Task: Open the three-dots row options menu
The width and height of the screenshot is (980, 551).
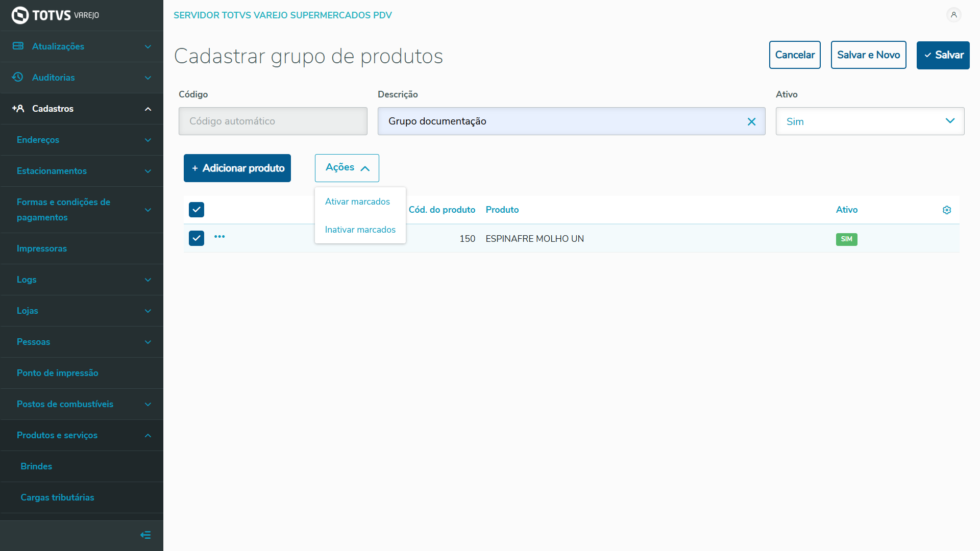Action: 219,237
